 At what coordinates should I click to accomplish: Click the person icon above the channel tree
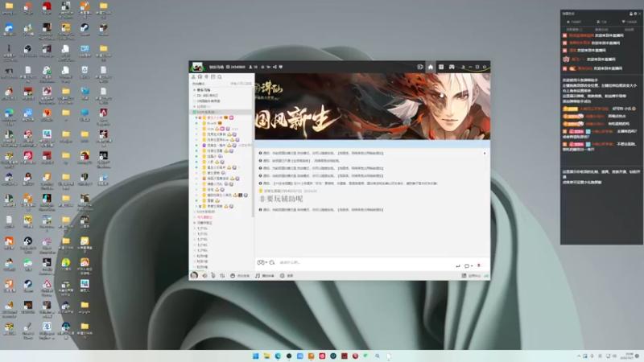193,76
